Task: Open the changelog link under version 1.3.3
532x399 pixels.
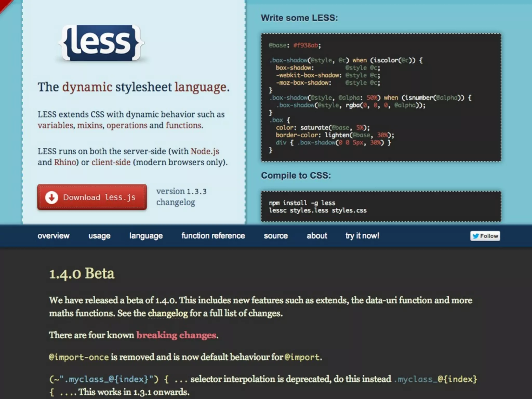Action: click(176, 202)
